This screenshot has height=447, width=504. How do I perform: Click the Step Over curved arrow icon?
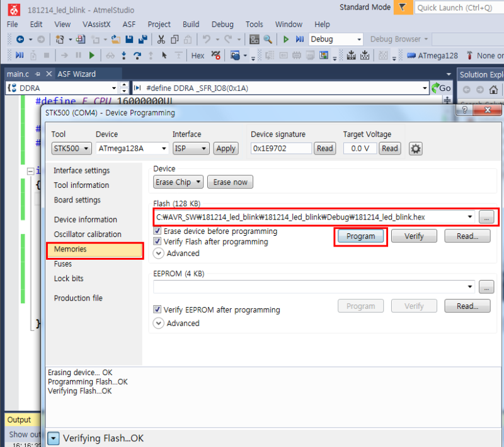click(137, 55)
